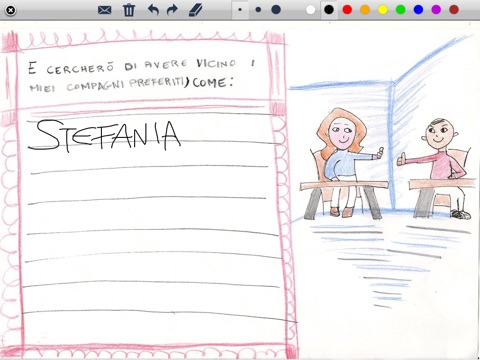The height and width of the screenshot is (360, 480).
Task: Pick the blue color swatch
Action: [418, 10]
